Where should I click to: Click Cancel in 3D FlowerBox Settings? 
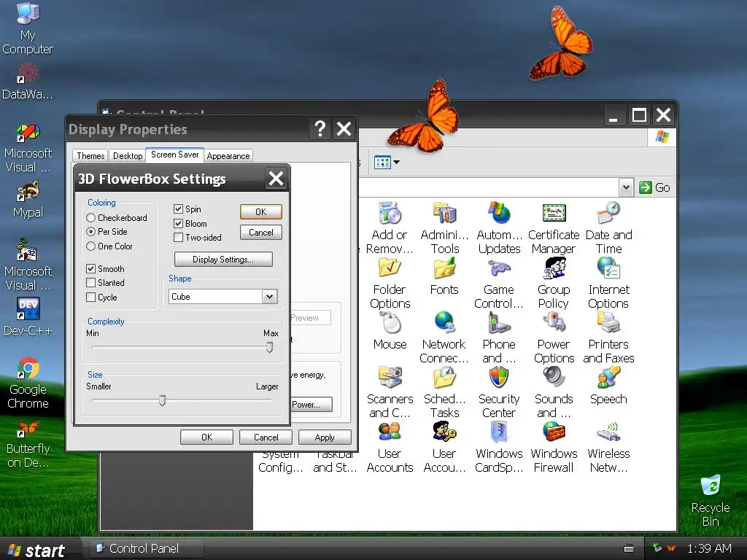point(261,233)
